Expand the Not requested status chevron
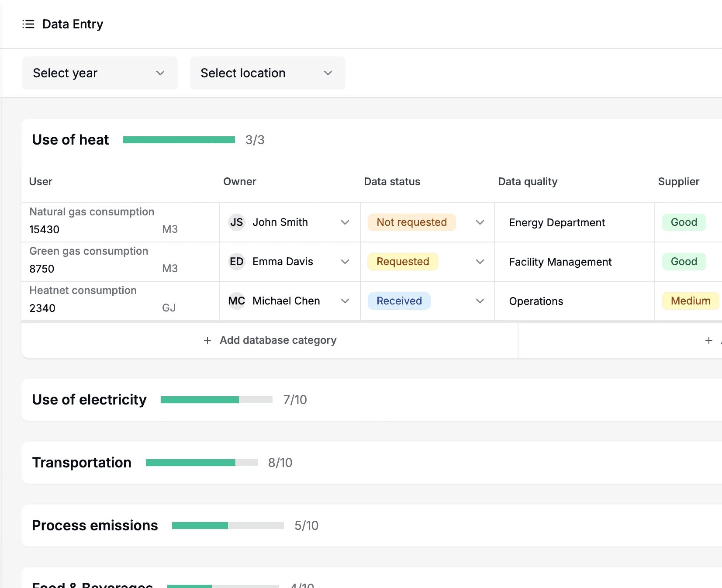This screenshot has width=722, height=588. click(x=480, y=222)
